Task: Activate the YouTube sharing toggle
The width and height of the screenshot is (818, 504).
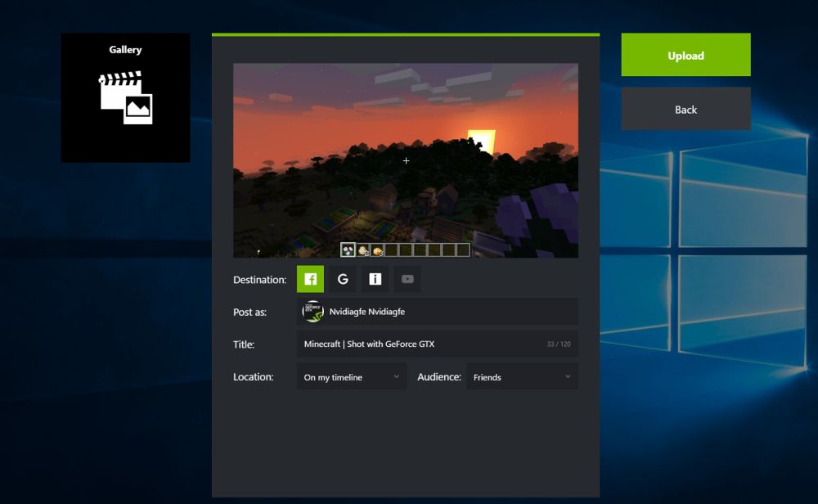Action: 407,279
